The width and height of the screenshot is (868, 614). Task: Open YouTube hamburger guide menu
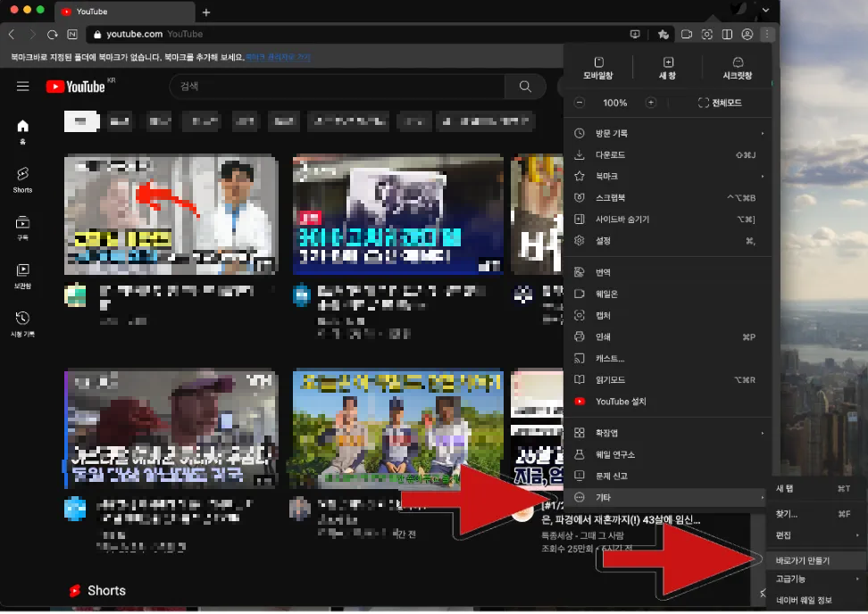(22, 87)
